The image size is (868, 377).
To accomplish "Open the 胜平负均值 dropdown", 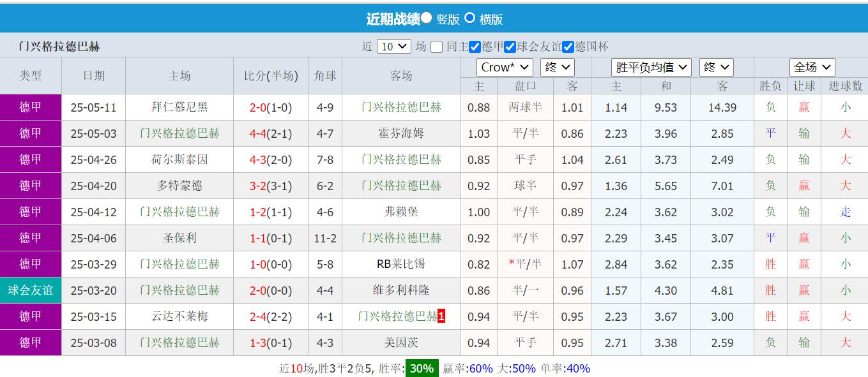I will pyautogui.click(x=651, y=67).
